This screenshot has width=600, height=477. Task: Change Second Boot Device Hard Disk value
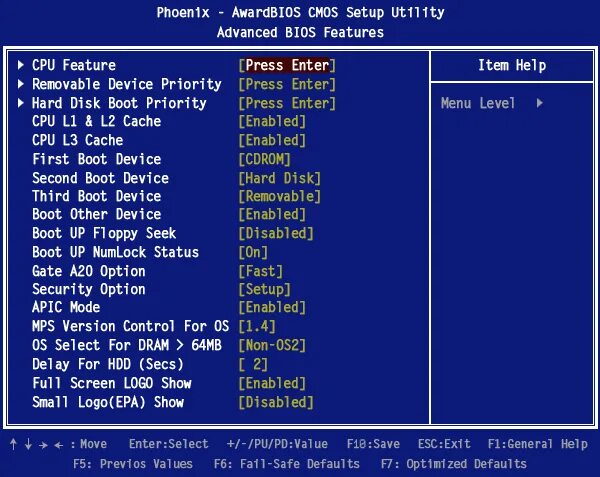click(x=279, y=178)
